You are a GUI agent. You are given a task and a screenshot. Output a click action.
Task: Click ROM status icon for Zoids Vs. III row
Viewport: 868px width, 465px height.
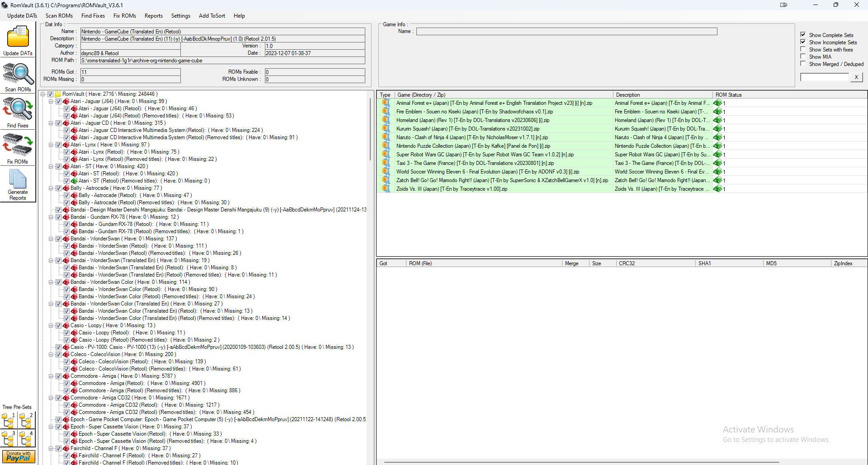point(717,189)
